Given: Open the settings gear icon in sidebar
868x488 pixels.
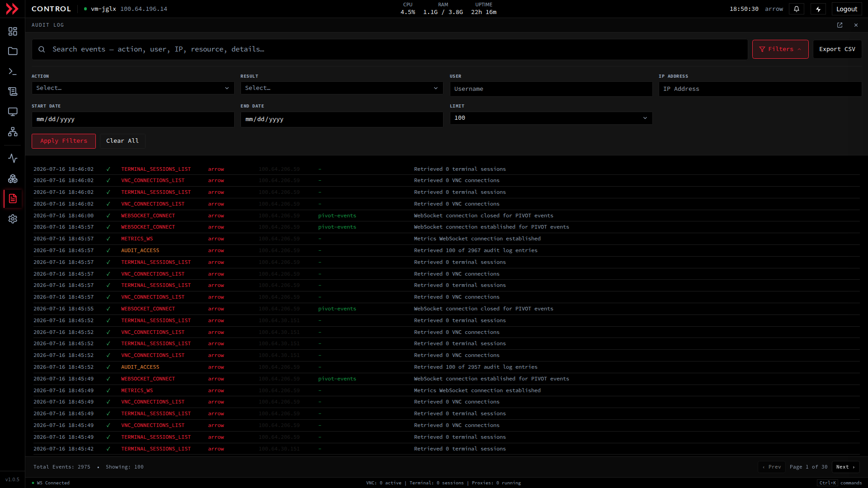Looking at the screenshot, I should [13, 219].
